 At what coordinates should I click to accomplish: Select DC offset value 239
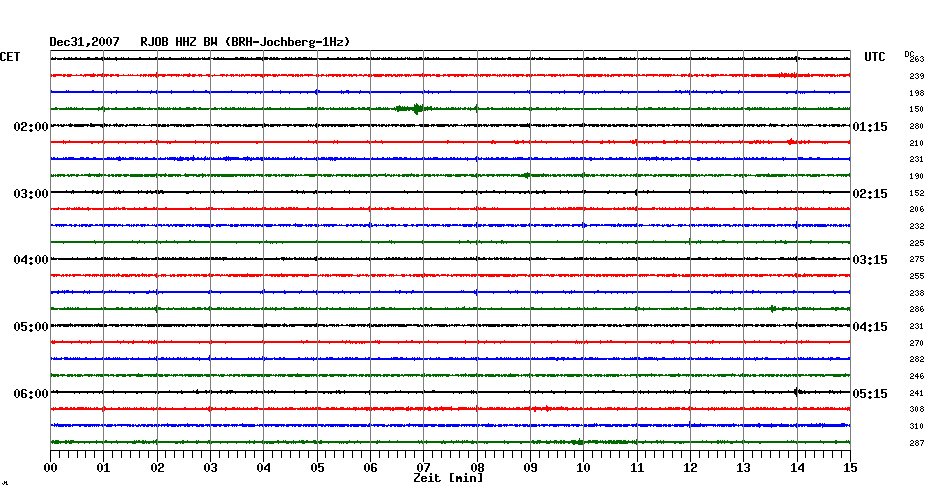pos(917,77)
